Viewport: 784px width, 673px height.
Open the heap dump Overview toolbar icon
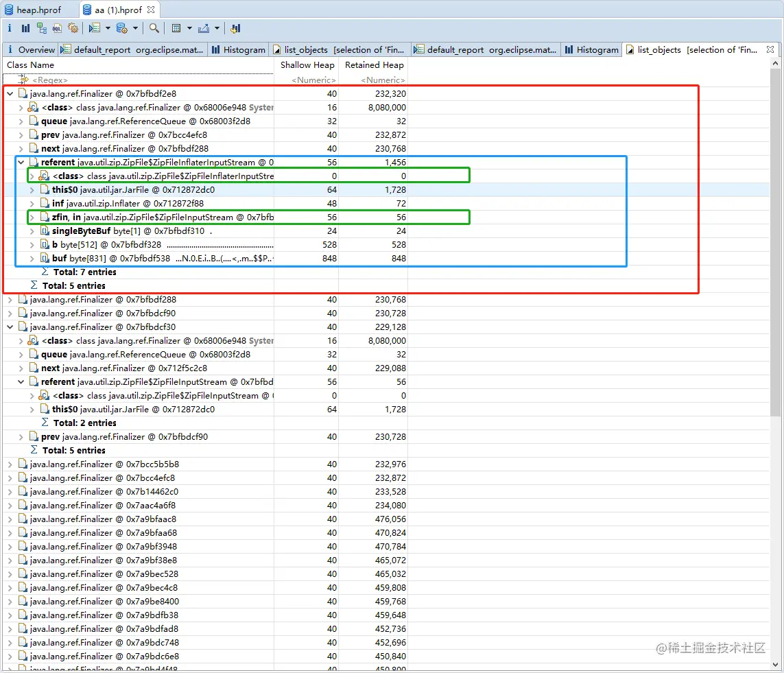[x=10, y=29]
